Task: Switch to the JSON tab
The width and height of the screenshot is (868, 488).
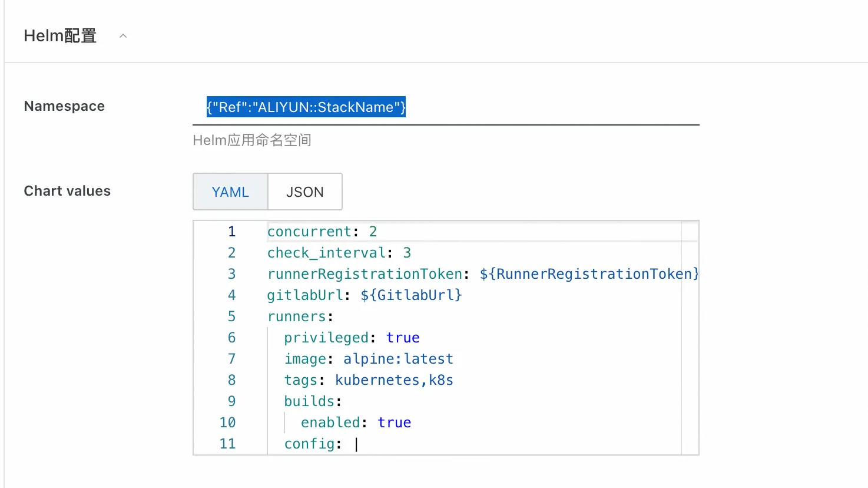Action: (304, 192)
